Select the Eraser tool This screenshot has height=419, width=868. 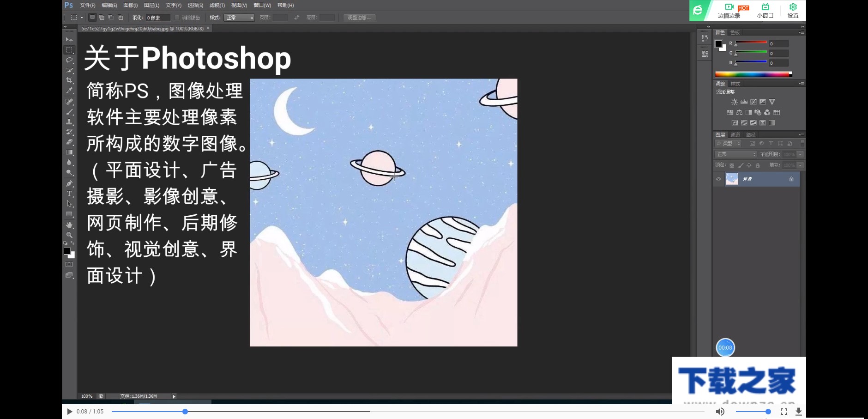point(69,142)
